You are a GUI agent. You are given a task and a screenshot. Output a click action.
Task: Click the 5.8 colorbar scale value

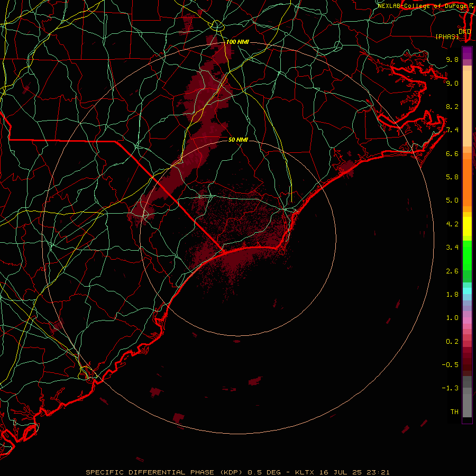coord(452,177)
